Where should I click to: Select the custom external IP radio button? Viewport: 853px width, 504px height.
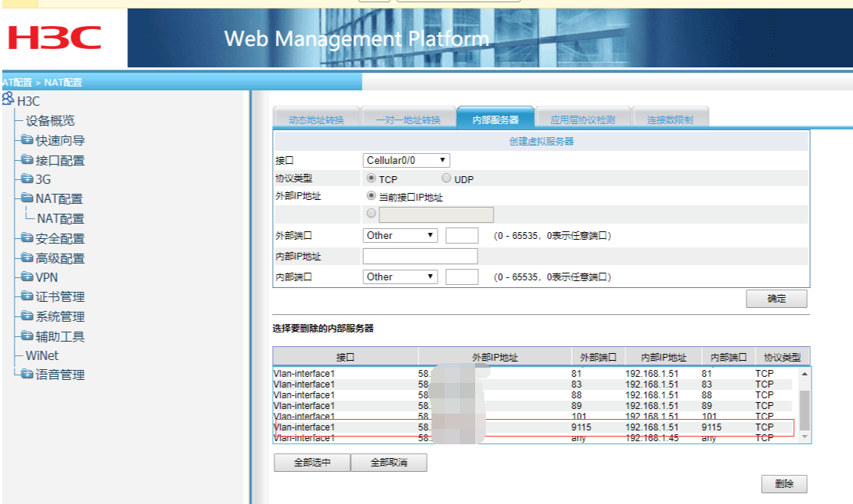(371, 213)
